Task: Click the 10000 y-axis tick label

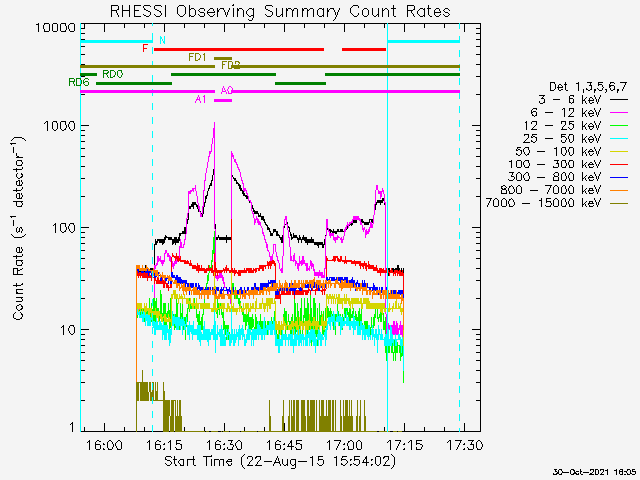Action: (55, 28)
